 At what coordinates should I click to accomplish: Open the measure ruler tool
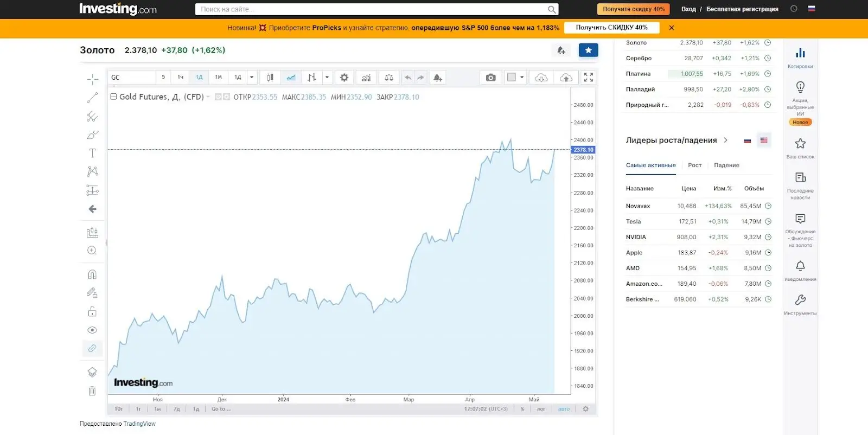click(x=92, y=232)
